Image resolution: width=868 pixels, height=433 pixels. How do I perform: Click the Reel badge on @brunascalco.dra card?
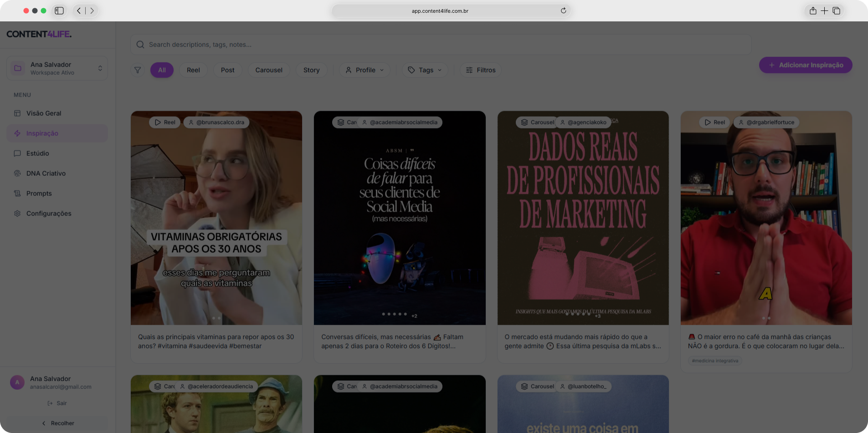pos(165,122)
